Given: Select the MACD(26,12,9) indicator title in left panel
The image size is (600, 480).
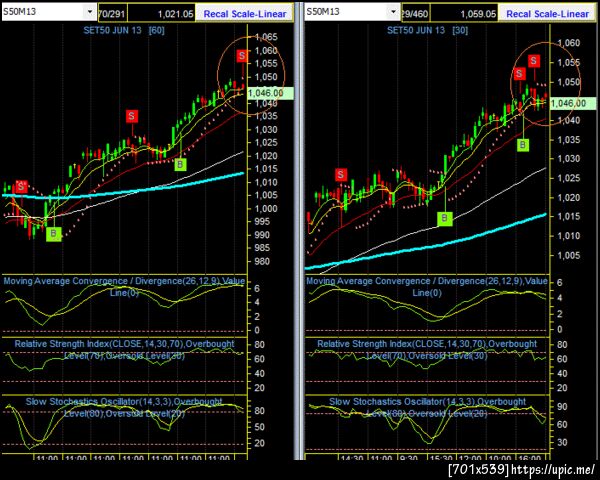Looking at the screenshot, I should [x=124, y=286].
